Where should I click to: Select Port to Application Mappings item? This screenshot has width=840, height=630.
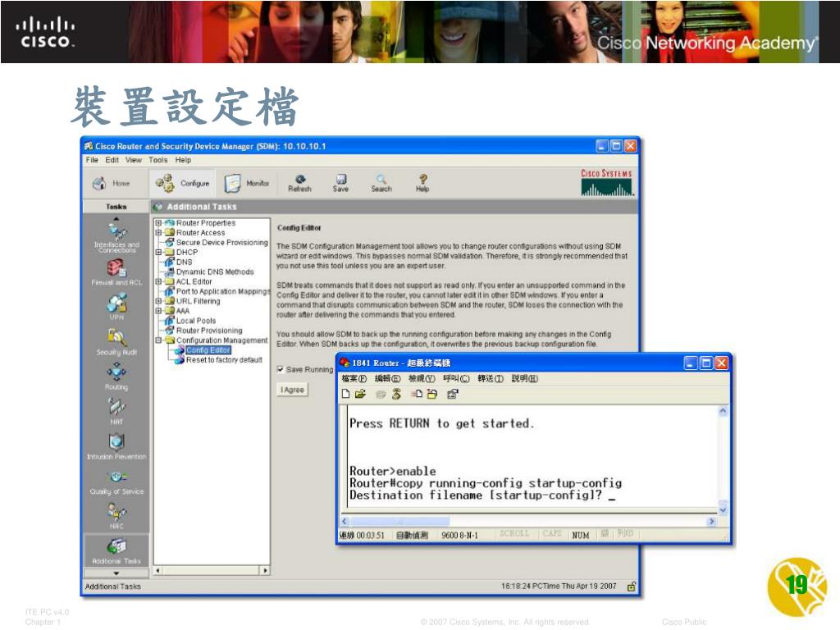pyautogui.click(x=223, y=291)
